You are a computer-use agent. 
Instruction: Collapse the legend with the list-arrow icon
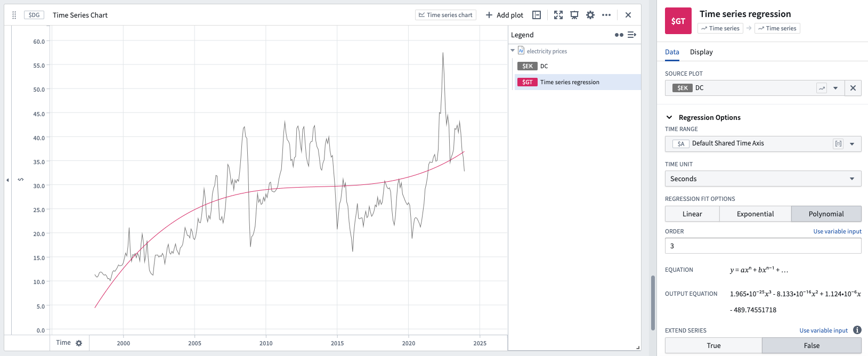pyautogui.click(x=632, y=35)
